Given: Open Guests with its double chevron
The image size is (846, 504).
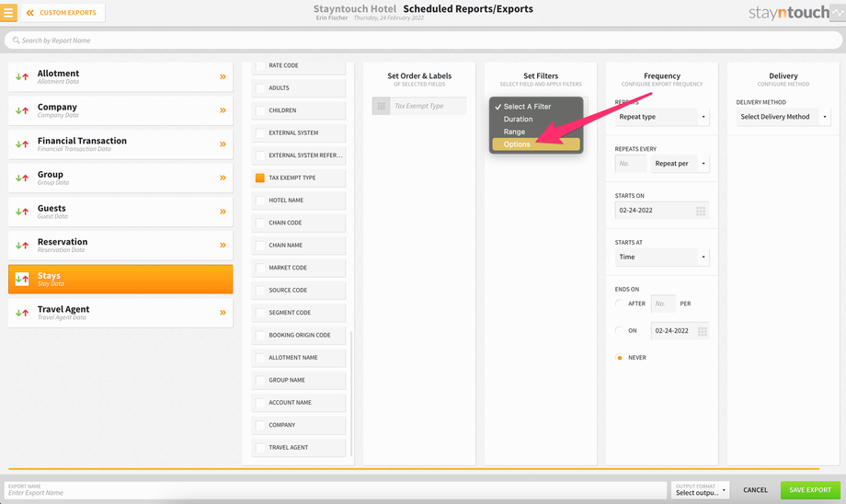Looking at the screenshot, I should (x=223, y=212).
